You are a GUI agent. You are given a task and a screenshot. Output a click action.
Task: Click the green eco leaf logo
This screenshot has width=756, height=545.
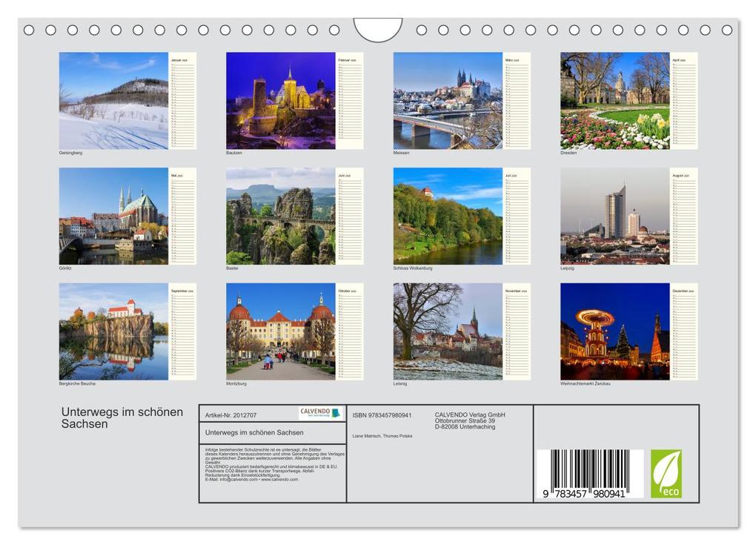tap(666, 474)
